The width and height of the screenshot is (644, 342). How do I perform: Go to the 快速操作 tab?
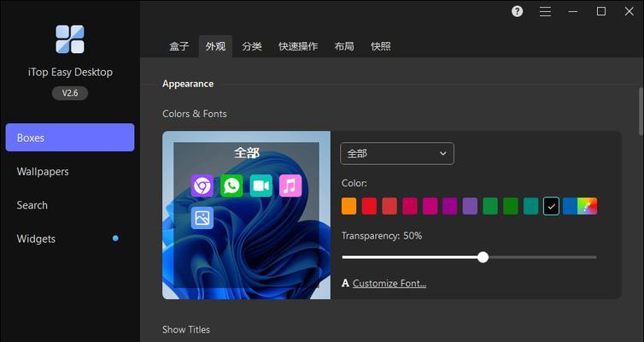pyautogui.click(x=298, y=46)
